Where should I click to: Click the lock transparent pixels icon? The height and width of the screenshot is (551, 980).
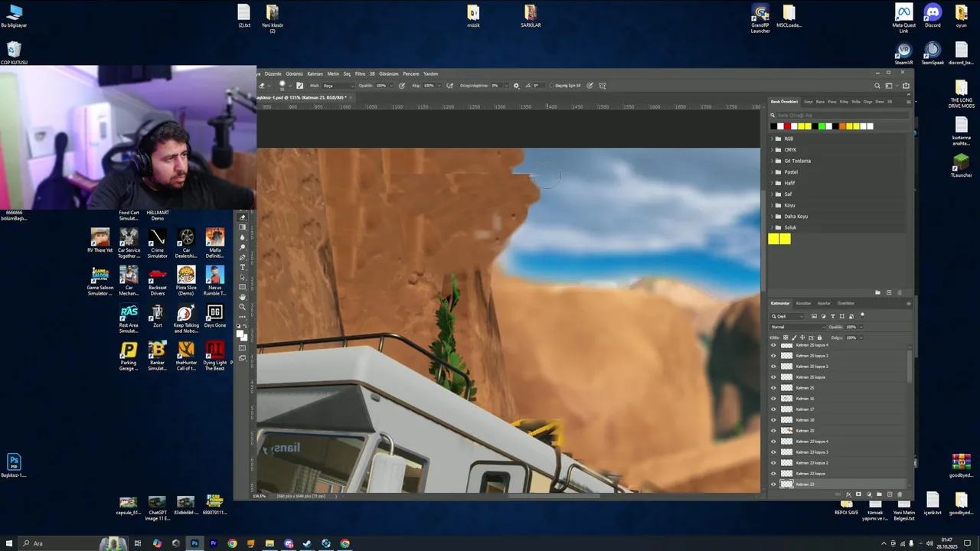click(x=786, y=337)
